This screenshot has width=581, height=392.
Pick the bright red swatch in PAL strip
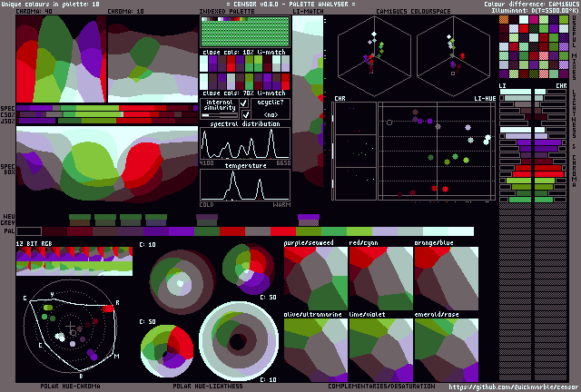pyautogui.click(x=283, y=231)
